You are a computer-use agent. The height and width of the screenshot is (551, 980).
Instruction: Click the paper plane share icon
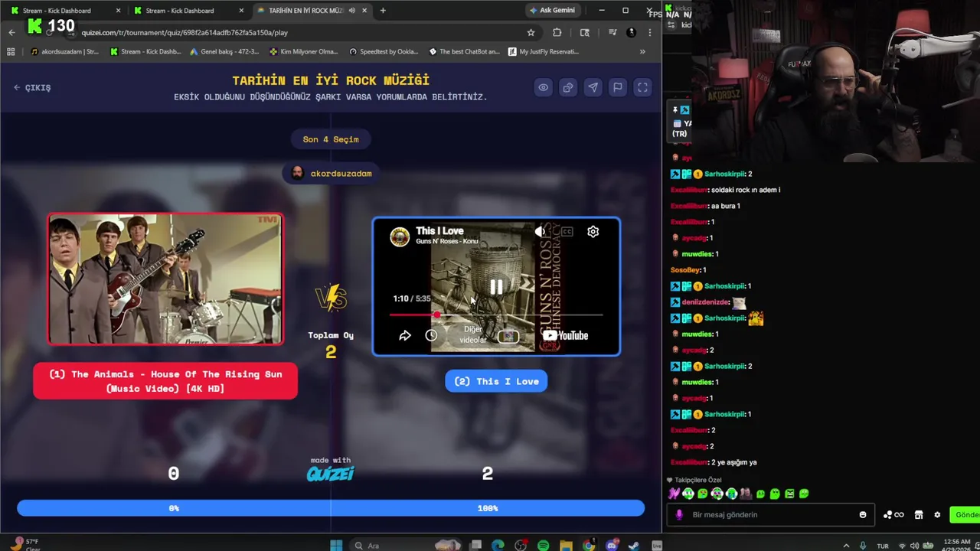[x=593, y=87]
